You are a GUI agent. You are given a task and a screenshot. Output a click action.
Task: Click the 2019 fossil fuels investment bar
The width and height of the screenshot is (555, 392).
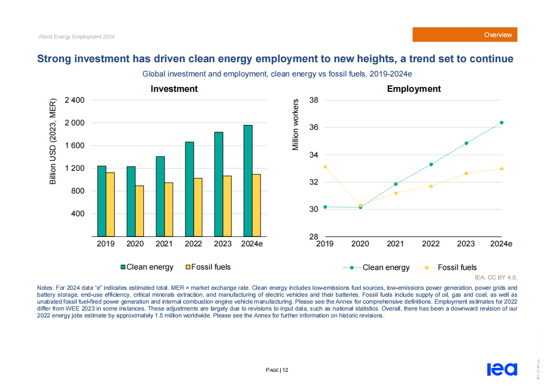(110, 205)
